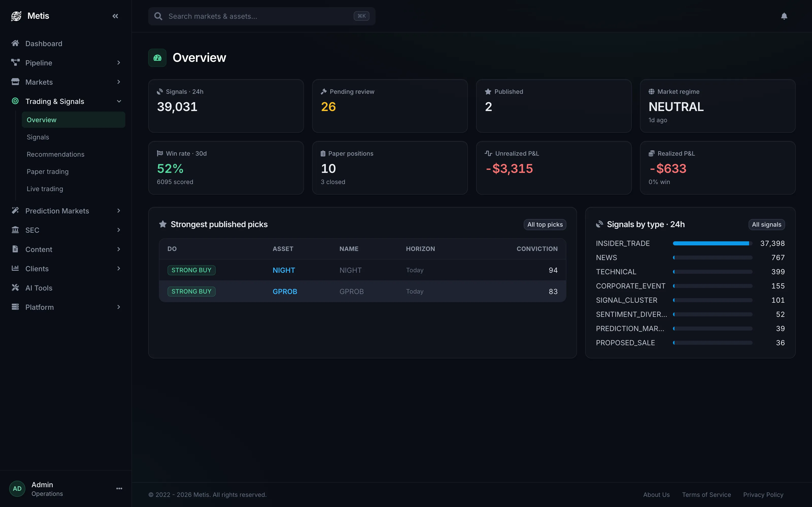Click the notifications bell icon
The image size is (812, 507).
[784, 16]
